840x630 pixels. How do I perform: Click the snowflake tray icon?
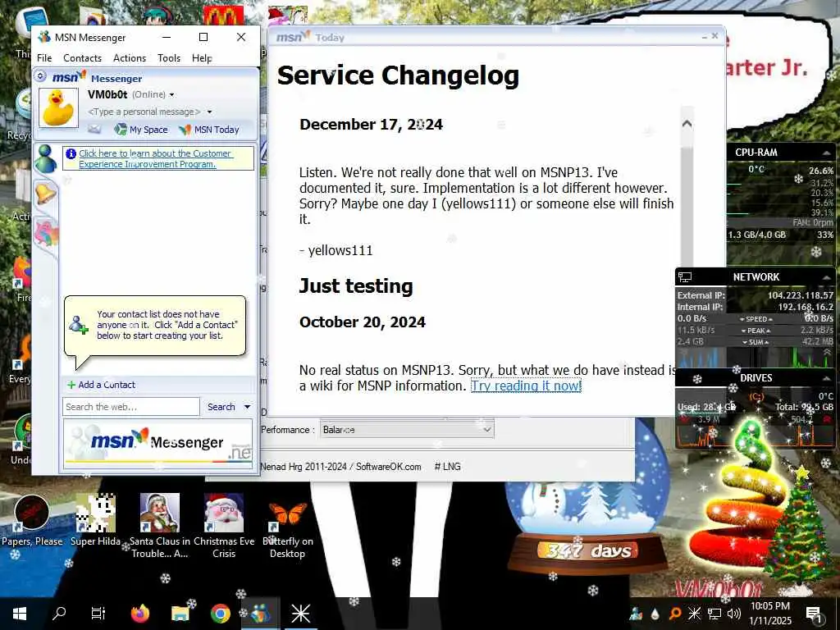pos(694,614)
